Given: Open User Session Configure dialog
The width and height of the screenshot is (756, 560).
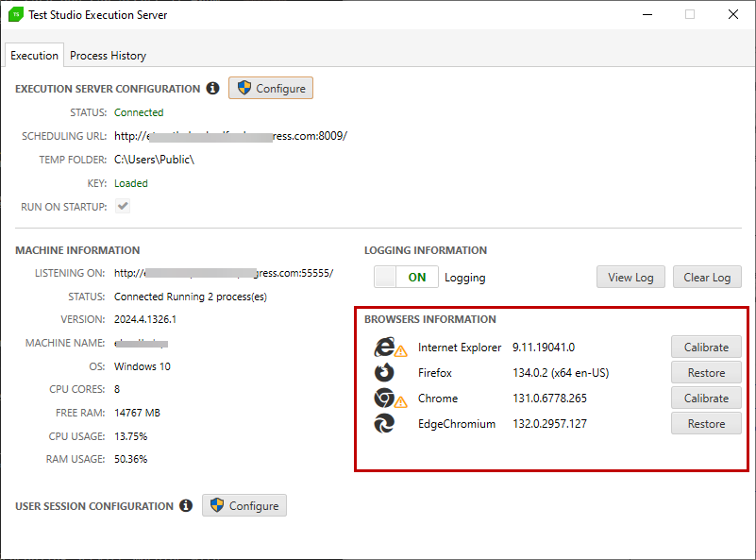Looking at the screenshot, I should click(244, 505).
